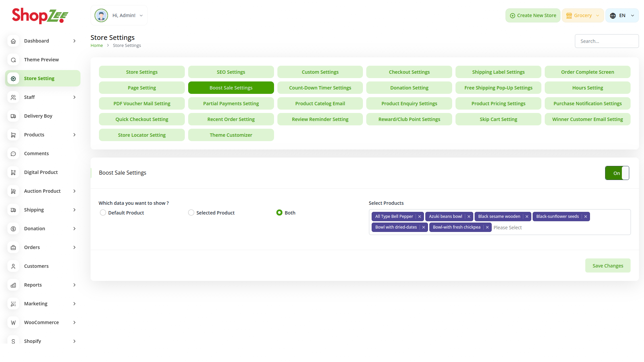Remove the Black-sunflower seeds product tag
The width and height of the screenshot is (644, 362).
coord(586,217)
